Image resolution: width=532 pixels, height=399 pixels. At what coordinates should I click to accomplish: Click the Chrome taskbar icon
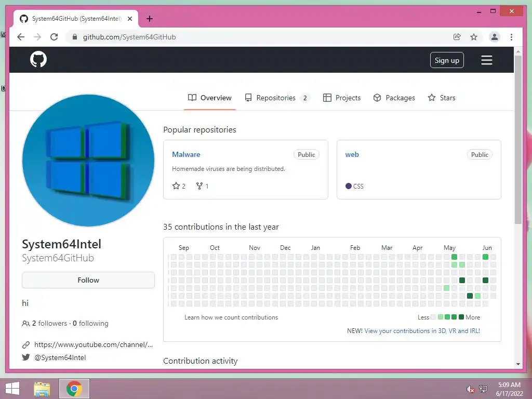(74, 389)
